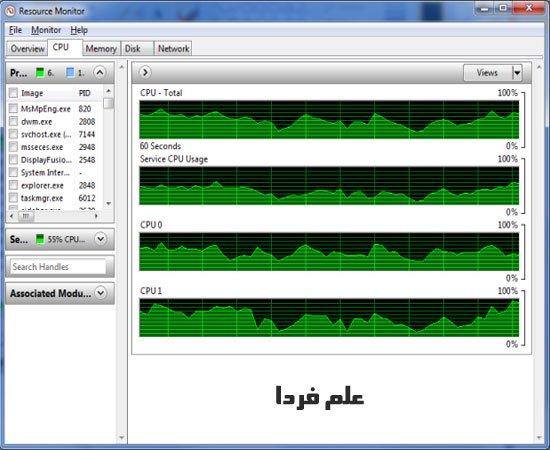
Task: Click the PID column header
Action: pyautogui.click(x=85, y=93)
